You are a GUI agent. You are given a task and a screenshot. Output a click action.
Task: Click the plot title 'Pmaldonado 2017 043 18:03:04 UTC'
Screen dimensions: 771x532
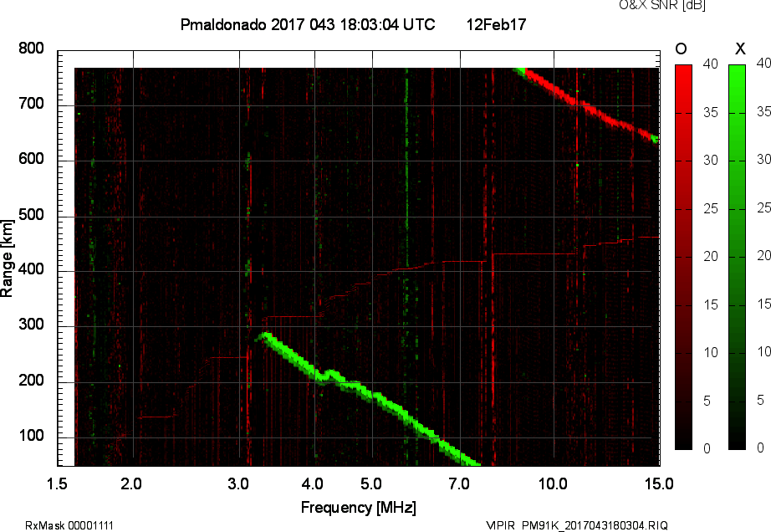coord(308,24)
